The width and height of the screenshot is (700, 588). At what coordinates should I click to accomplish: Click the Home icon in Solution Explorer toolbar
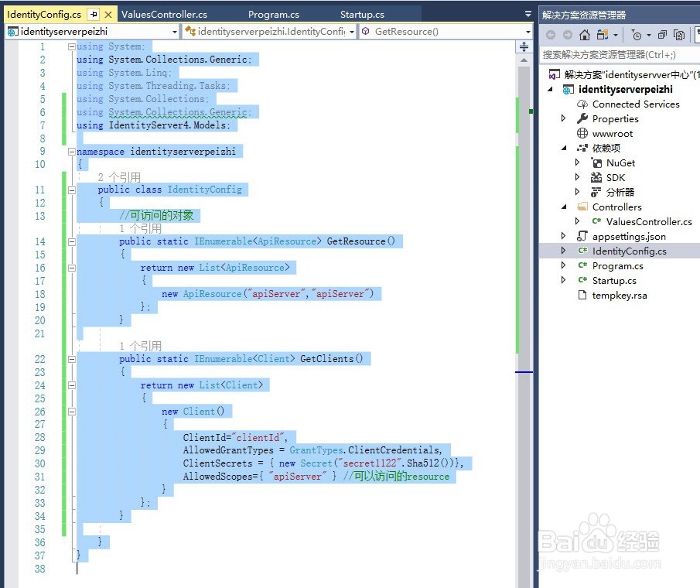click(x=585, y=35)
